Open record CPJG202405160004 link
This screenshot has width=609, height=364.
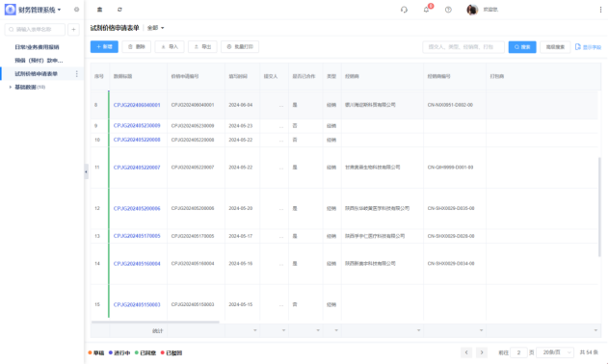137,264
